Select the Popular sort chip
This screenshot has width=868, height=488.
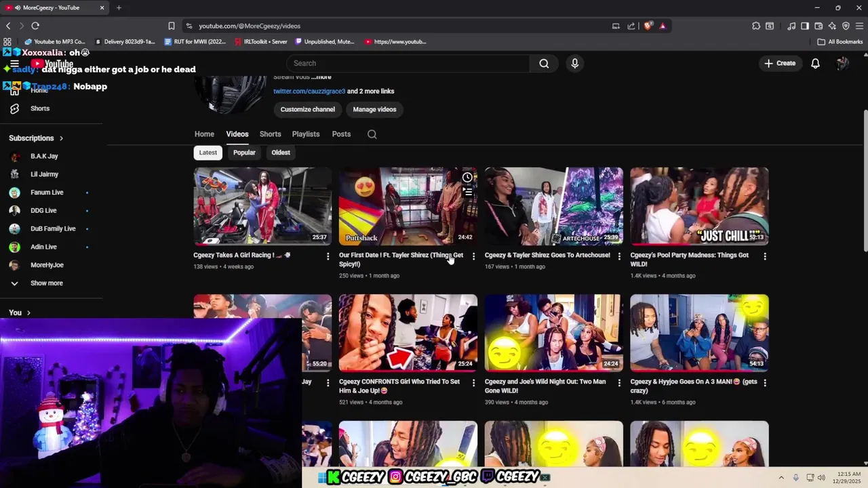[244, 152]
